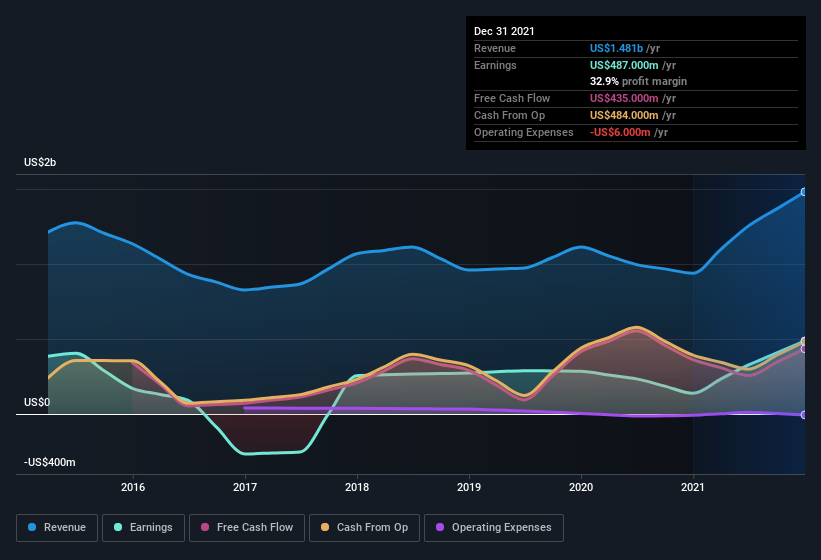The image size is (821, 560).
Task: Click the Revenue row label in the tooltip
Action: pyautogui.click(x=495, y=48)
